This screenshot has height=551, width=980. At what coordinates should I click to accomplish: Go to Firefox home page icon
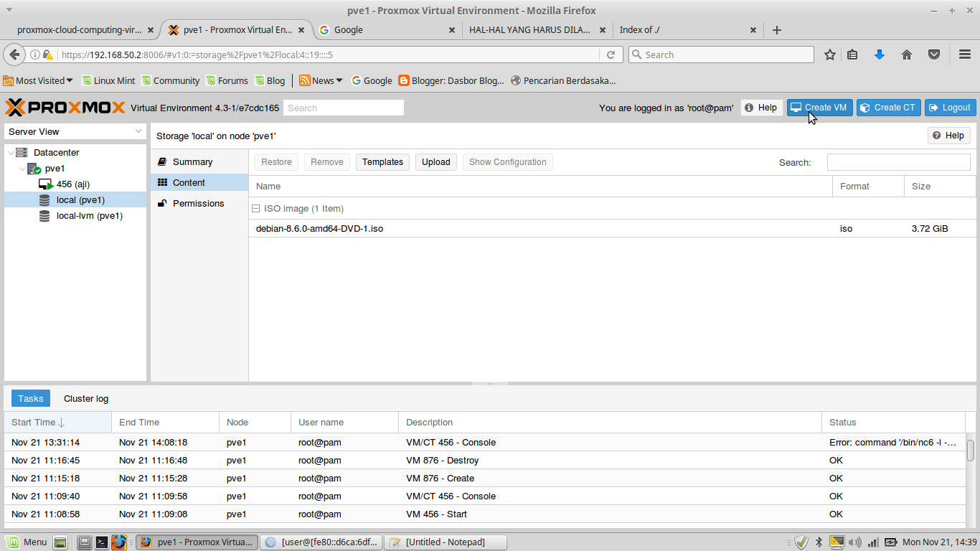coord(907,55)
